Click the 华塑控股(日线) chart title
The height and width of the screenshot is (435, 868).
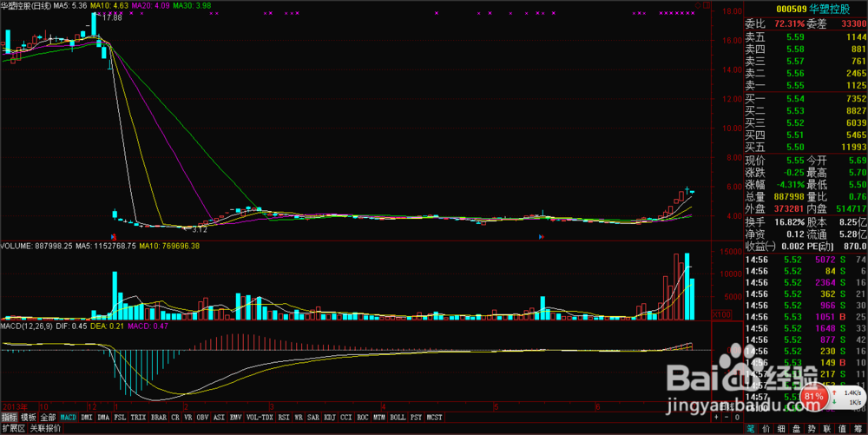25,5
